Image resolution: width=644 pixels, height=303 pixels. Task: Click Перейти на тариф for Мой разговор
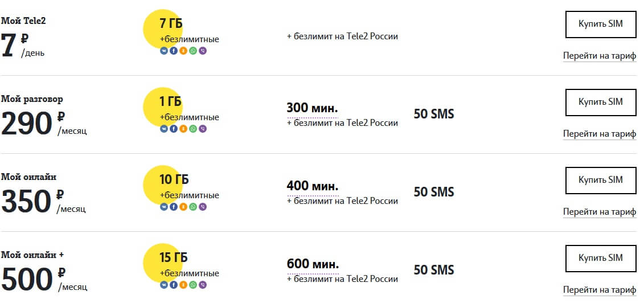click(600, 134)
